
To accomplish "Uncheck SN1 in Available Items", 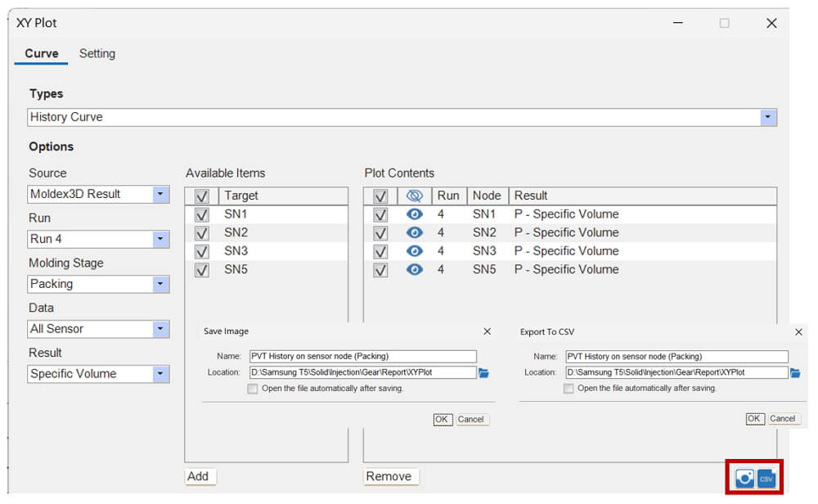I will pos(202,215).
